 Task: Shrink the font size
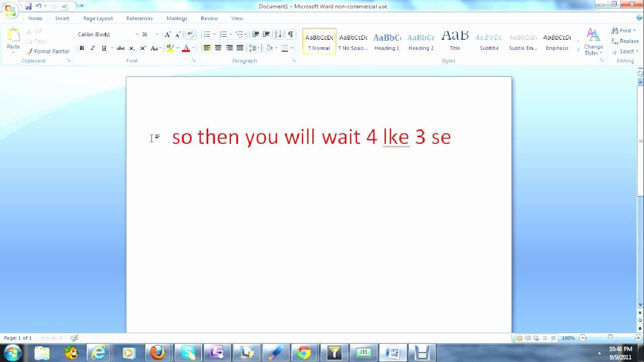click(178, 34)
